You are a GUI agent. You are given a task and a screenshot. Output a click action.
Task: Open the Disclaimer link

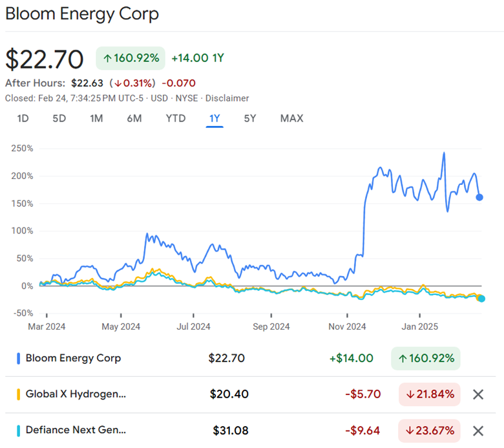(x=227, y=98)
